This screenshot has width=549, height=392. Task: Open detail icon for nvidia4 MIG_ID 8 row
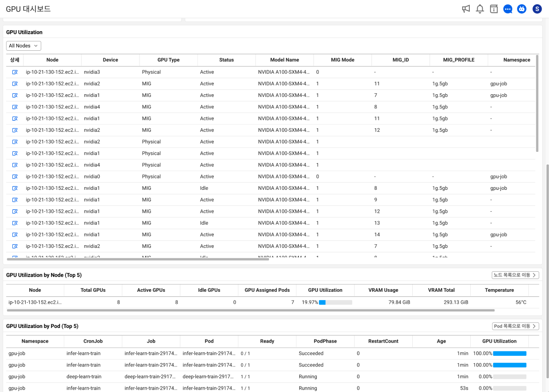point(15,107)
